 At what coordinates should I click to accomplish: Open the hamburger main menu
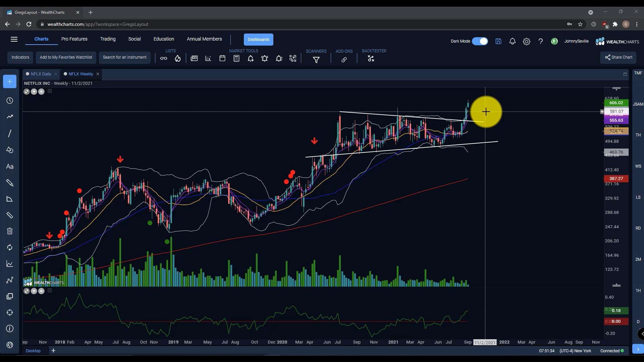point(14,39)
